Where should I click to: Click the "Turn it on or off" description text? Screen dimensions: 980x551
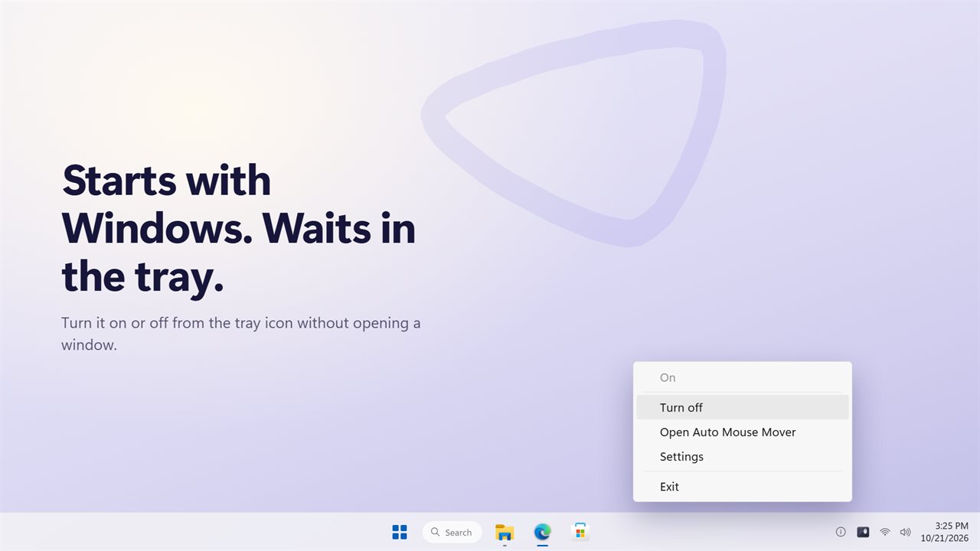tap(241, 334)
